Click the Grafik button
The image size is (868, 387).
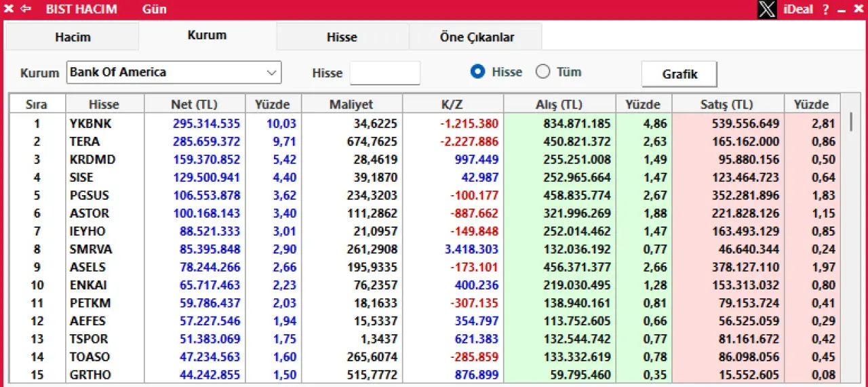point(679,74)
